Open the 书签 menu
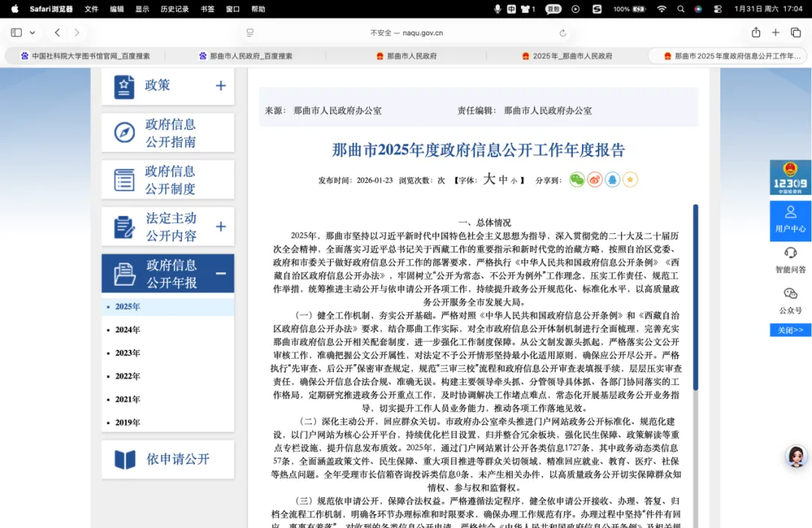This screenshot has height=528, width=812. (x=208, y=9)
